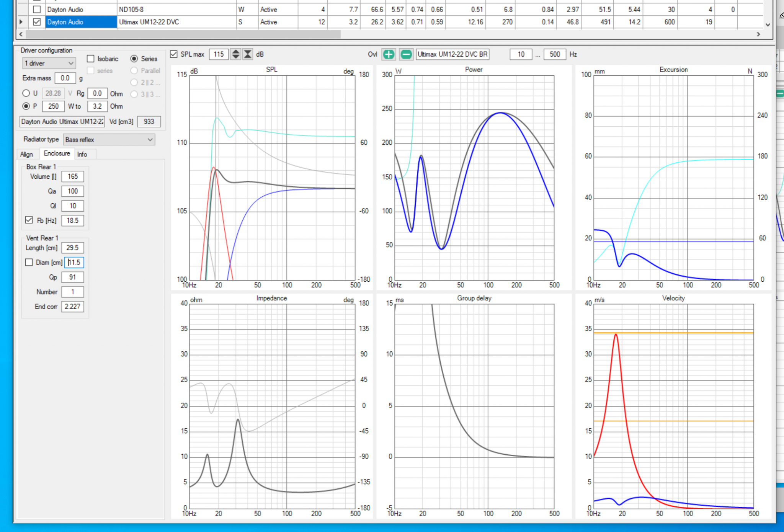Click the Extra mass input field

pos(65,78)
